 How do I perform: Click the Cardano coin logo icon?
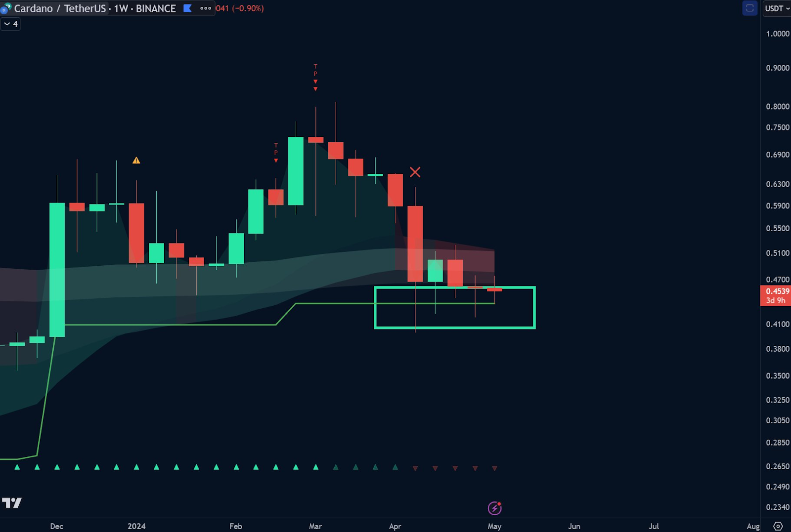[6, 8]
